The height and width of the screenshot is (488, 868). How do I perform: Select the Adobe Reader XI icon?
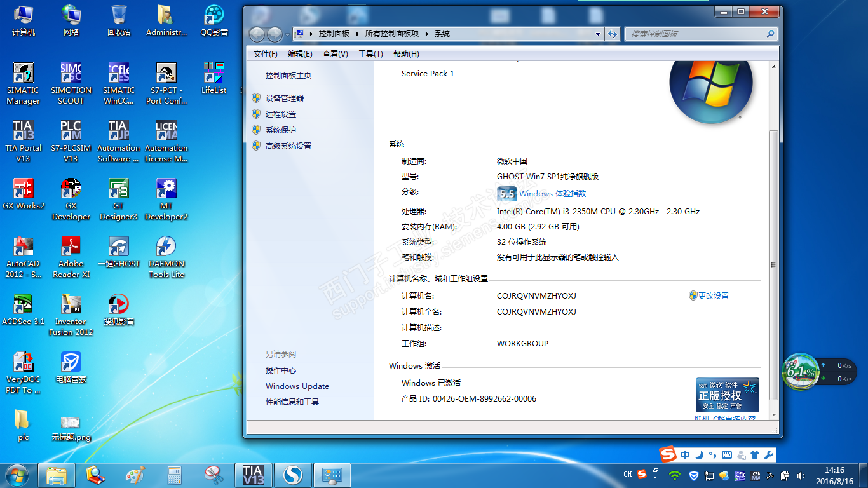pos(71,257)
